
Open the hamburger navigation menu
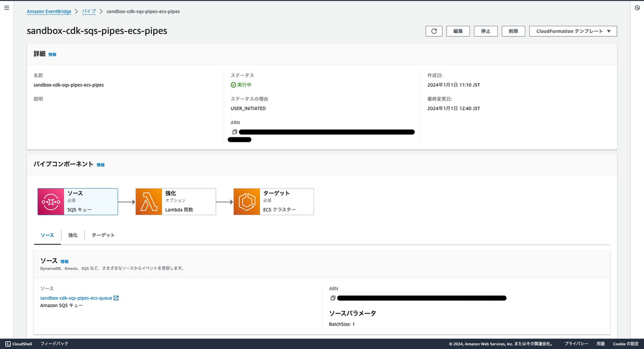click(6, 9)
